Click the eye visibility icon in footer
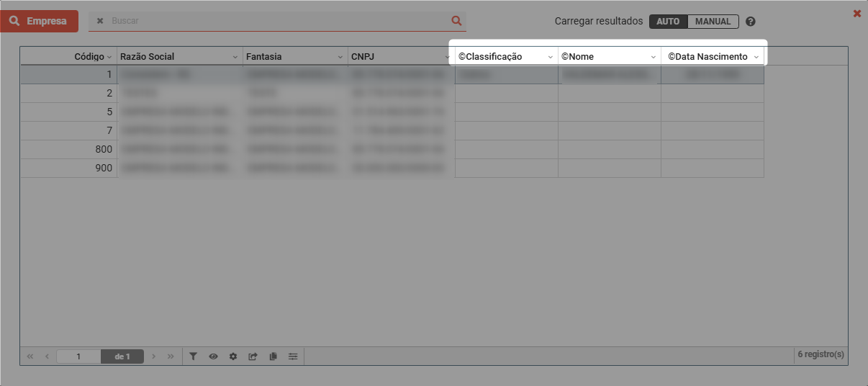 point(213,356)
